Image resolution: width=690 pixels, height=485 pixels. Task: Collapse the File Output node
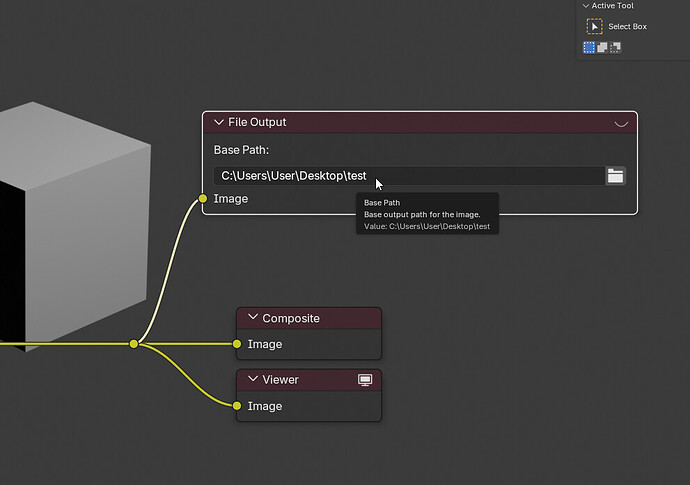pos(219,122)
